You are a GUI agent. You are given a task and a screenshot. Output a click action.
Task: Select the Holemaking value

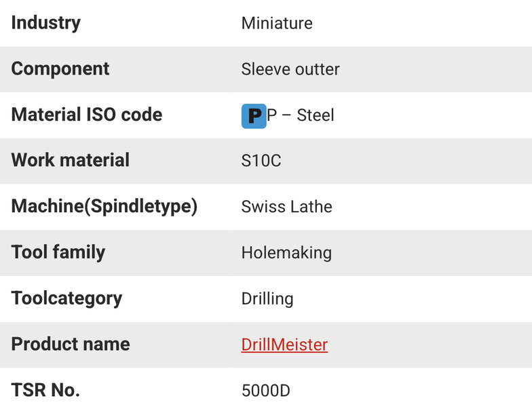(x=286, y=253)
